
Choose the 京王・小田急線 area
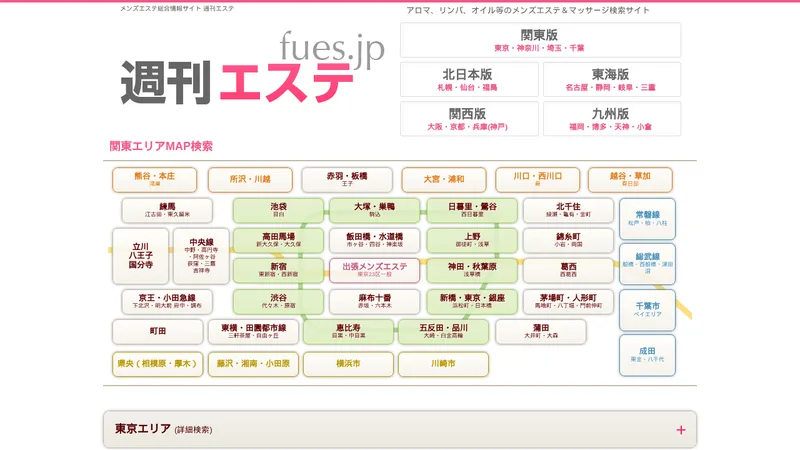167,302
